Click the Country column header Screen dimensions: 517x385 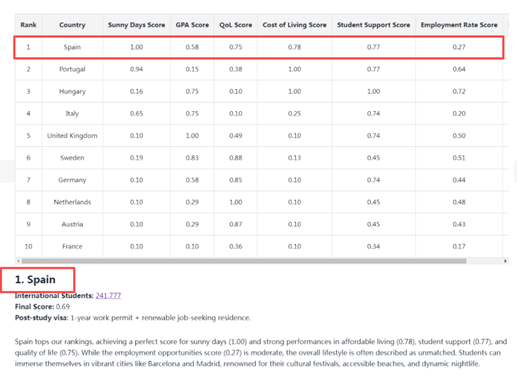click(72, 25)
